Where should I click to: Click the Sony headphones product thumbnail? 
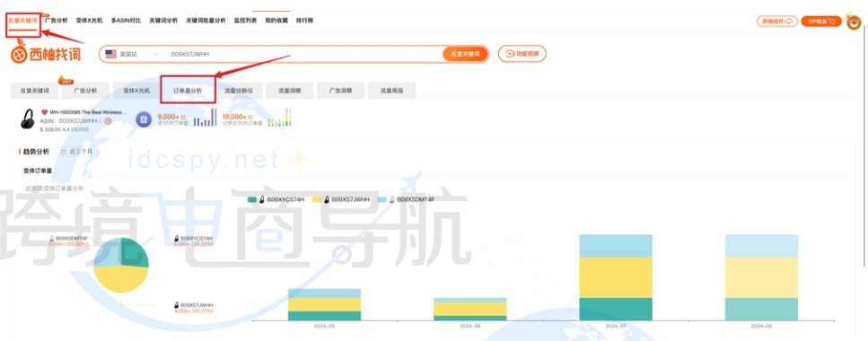pyautogui.click(x=28, y=119)
